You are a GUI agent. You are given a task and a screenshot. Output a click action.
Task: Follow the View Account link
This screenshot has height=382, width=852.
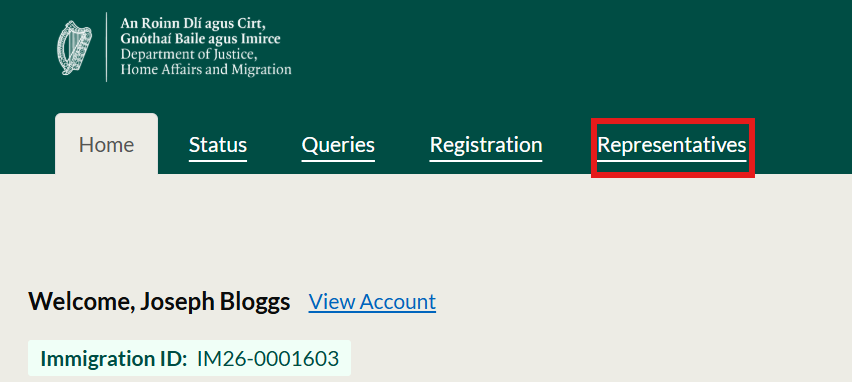pos(372,302)
